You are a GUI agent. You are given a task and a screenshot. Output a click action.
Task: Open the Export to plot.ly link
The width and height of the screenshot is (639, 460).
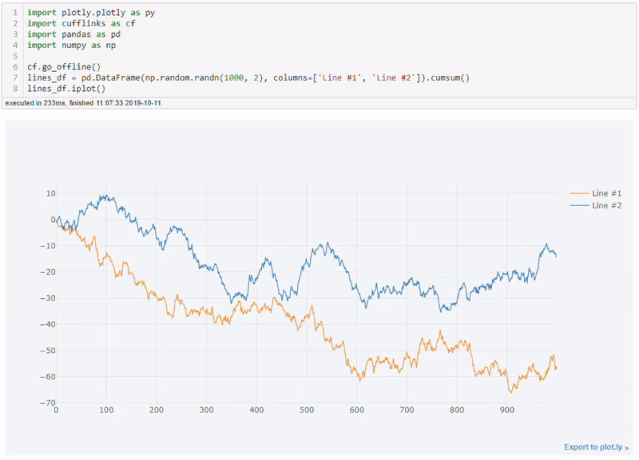tap(596, 447)
